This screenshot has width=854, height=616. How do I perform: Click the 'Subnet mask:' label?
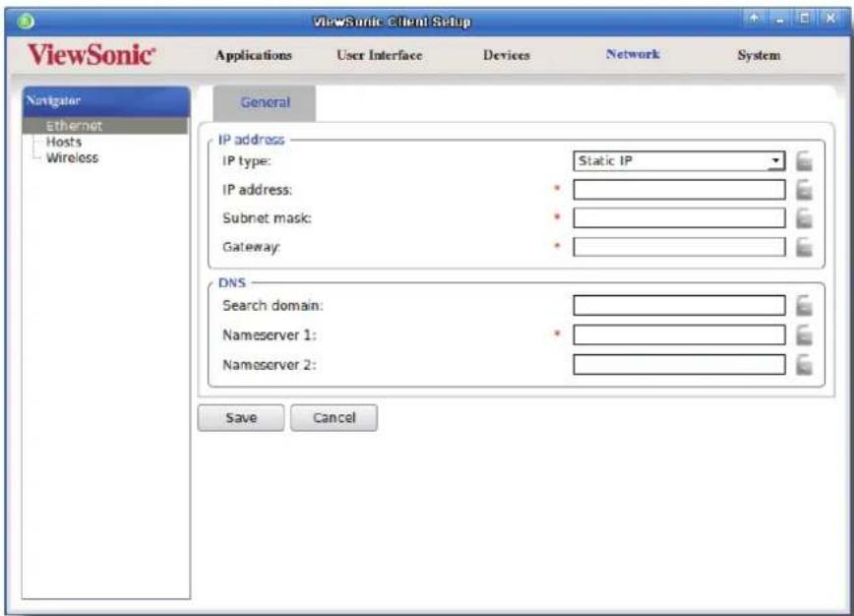267,218
